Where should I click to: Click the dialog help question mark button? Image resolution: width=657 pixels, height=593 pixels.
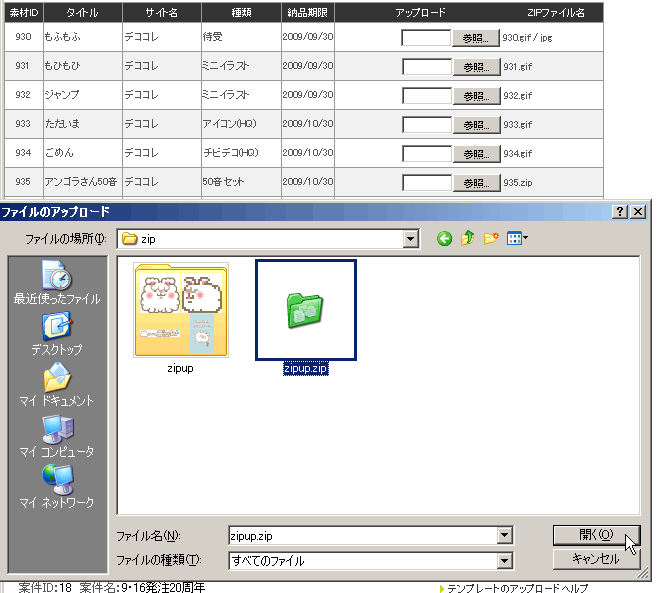(620, 212)
